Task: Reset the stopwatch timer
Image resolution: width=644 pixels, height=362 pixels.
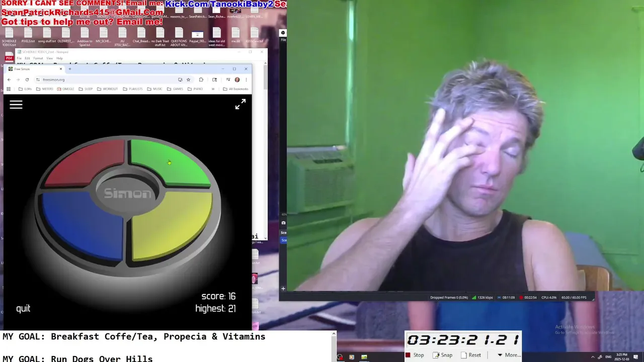Action: pyautogui.click(x=470, y=355)
